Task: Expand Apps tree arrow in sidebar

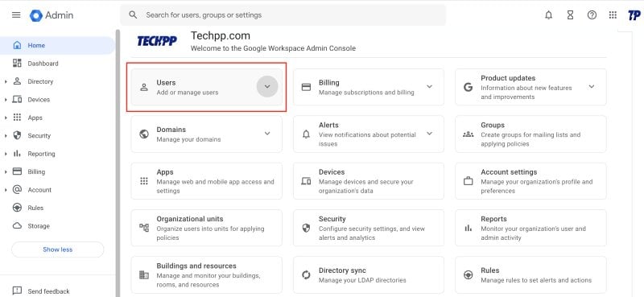Action: 6,118
